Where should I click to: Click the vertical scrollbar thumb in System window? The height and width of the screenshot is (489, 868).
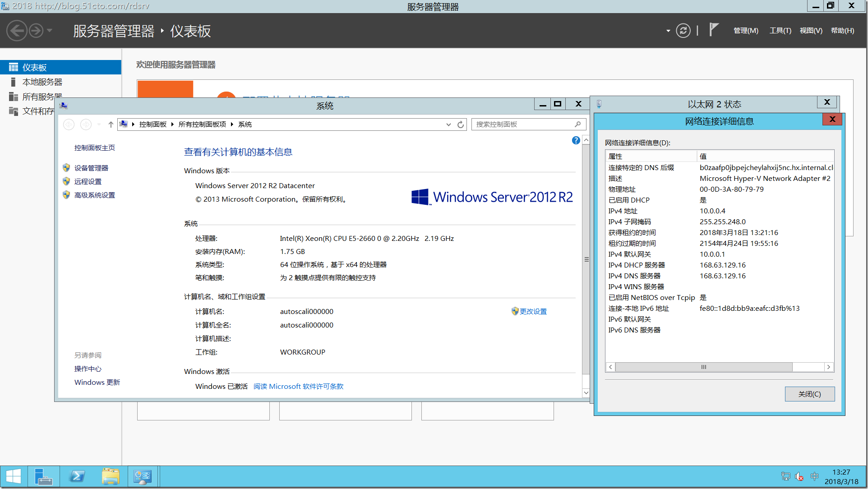tap(586, 259)
